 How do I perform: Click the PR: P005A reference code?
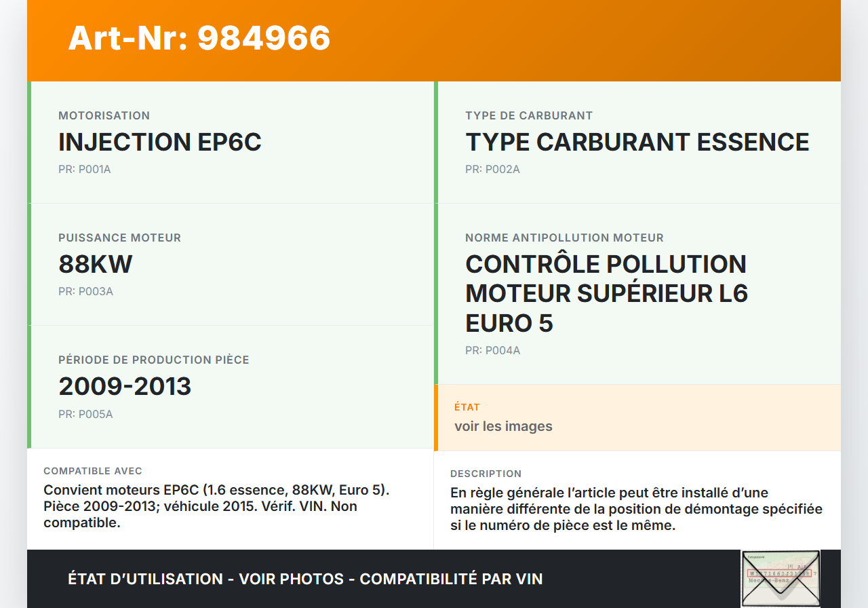pos(85,414)
